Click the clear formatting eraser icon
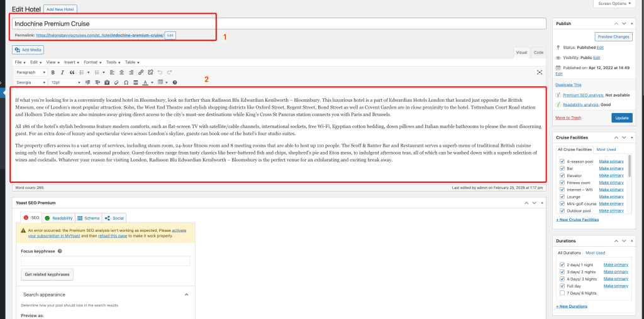The height and width of the screenshot is (319, 644). [117, 82]
